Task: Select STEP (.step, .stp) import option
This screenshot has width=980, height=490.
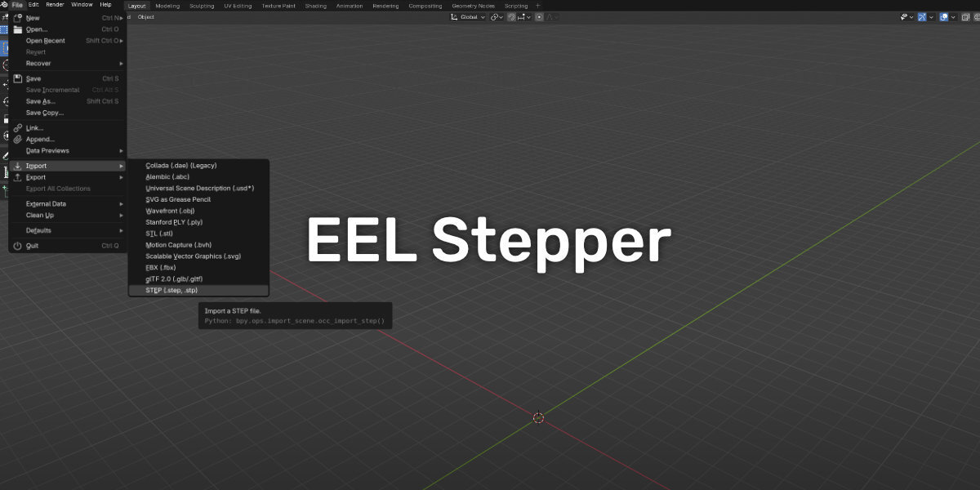Action: pyautogui.click(x=198, y=290)
